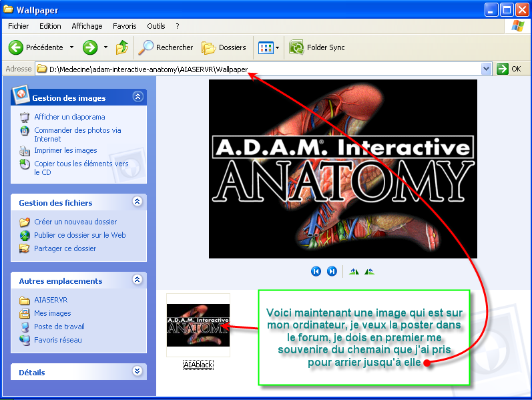Open the Favoris menu
This screenshot has height=400, width=532.
[125, 26]
